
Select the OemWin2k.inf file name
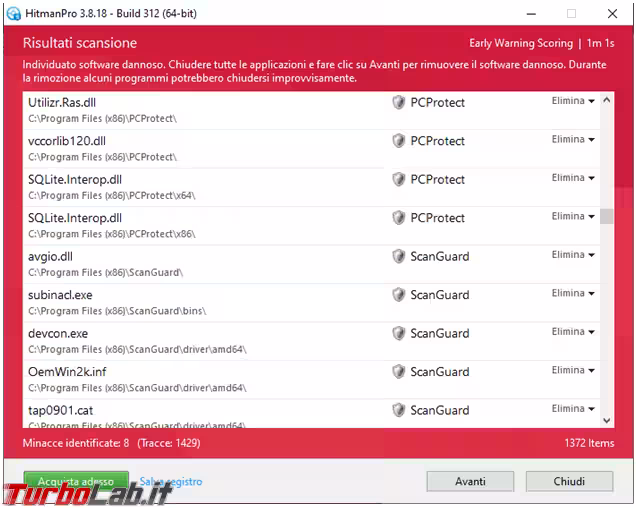point(67,372)
